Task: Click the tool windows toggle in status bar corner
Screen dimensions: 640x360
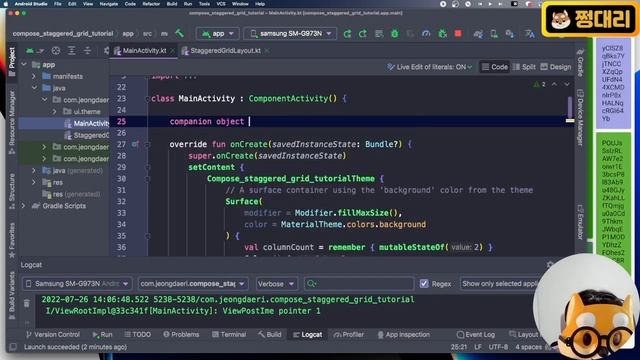Action: coord(13,347)
